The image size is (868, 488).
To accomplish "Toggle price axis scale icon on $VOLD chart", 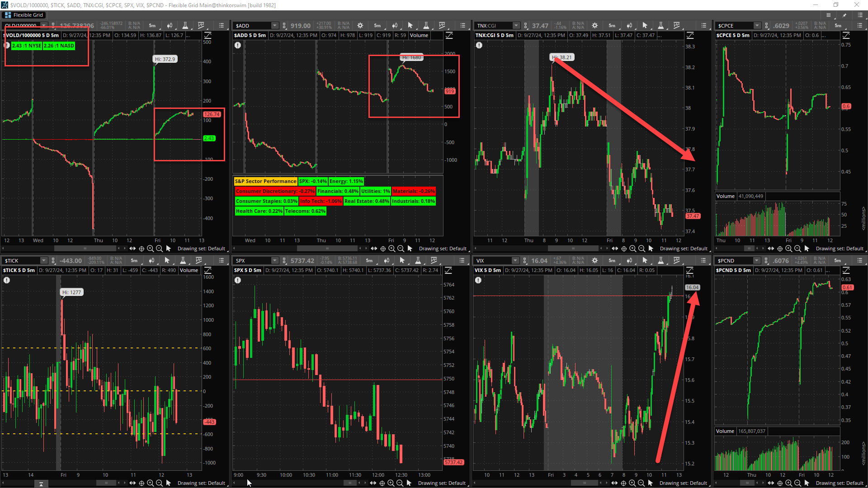I will tap(208, 35).
